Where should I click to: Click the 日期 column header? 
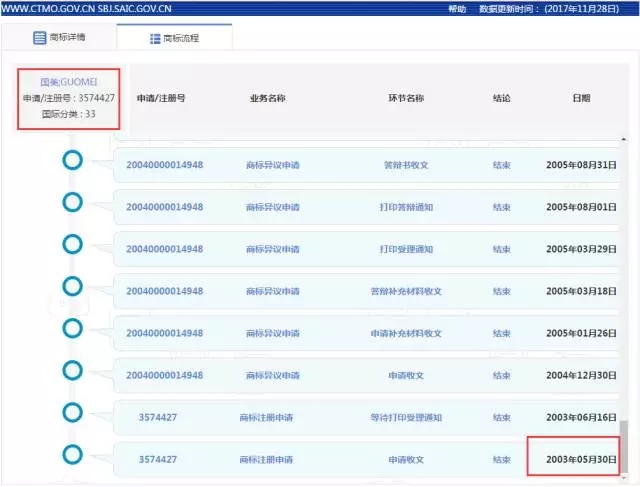pyautogui.click(x=581, y=98)
